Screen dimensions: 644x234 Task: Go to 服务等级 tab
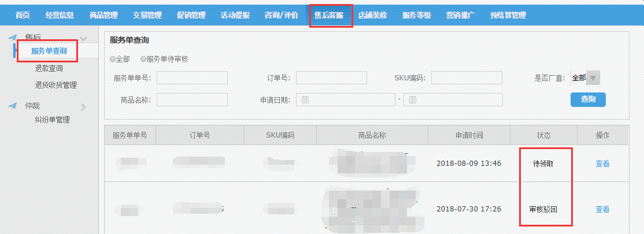point(416,16)
